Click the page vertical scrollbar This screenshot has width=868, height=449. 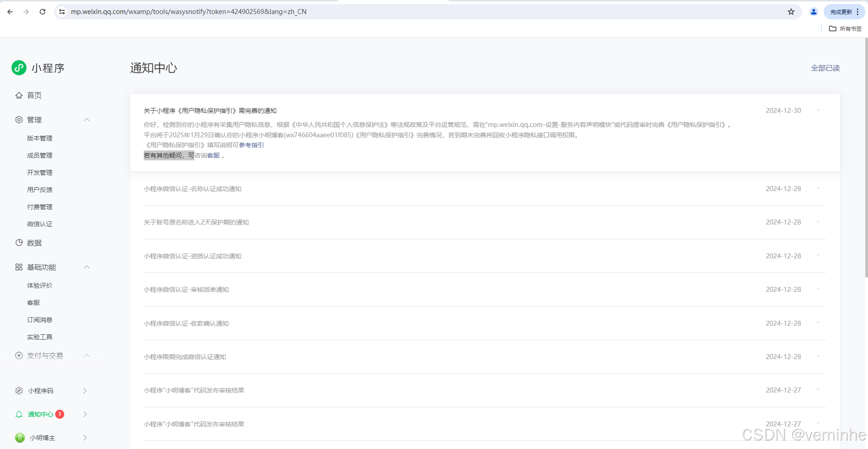click(866, 158)
